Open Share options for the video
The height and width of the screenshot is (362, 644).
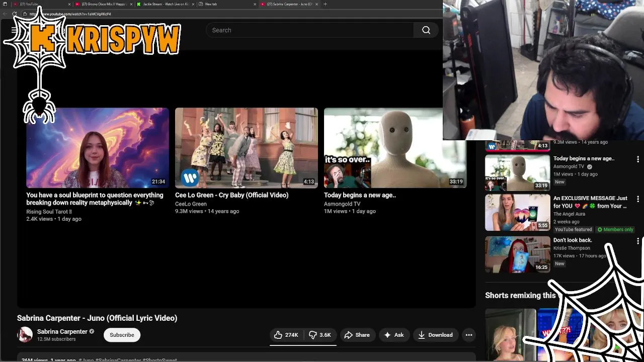point(357,335)
